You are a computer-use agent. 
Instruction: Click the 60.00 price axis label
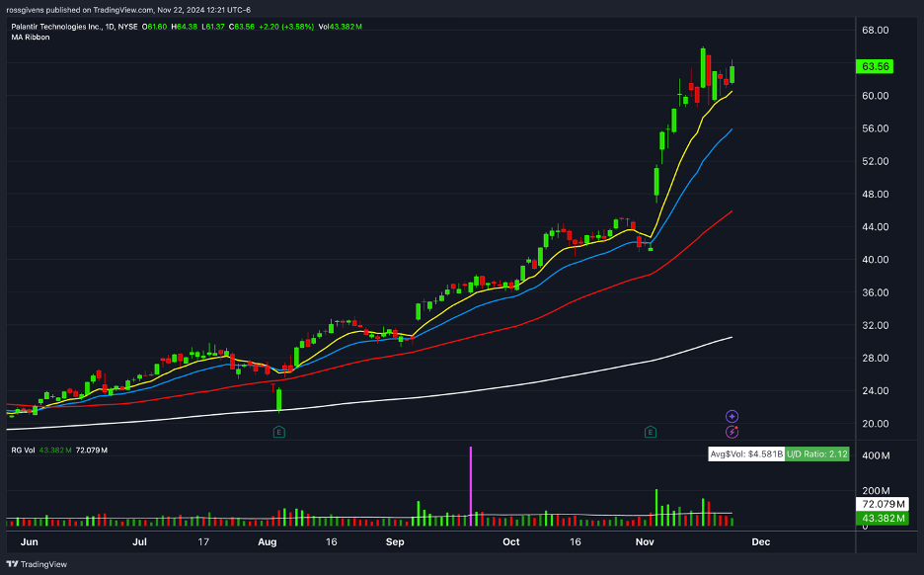click(x=875, y=96)
